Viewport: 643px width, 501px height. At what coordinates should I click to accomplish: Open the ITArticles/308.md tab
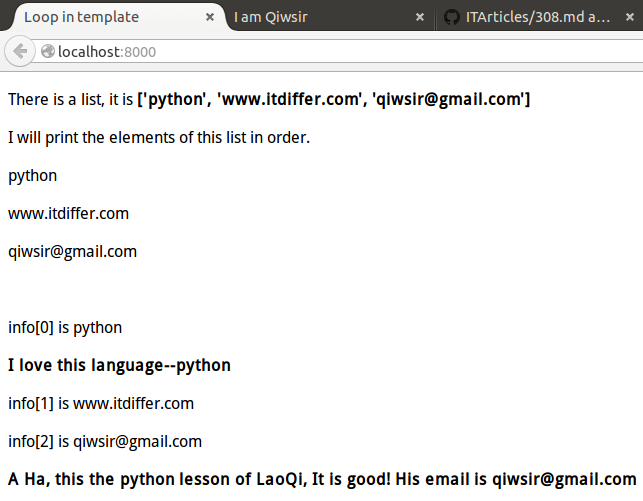pyautogui.click(x=538, y=17)
